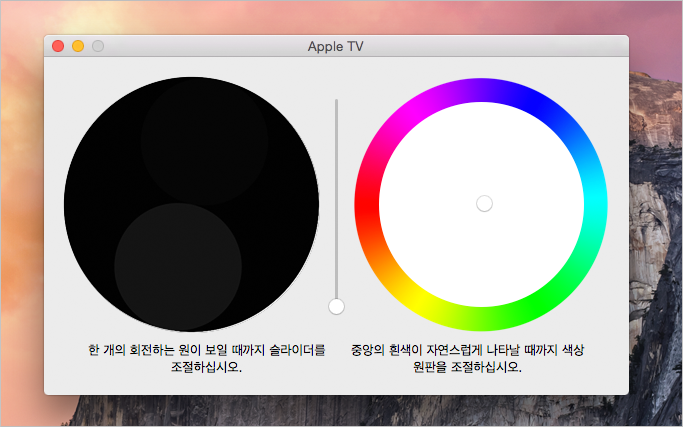Minimize the Apple TV window

pyautogui.click(x=78, y=46)
